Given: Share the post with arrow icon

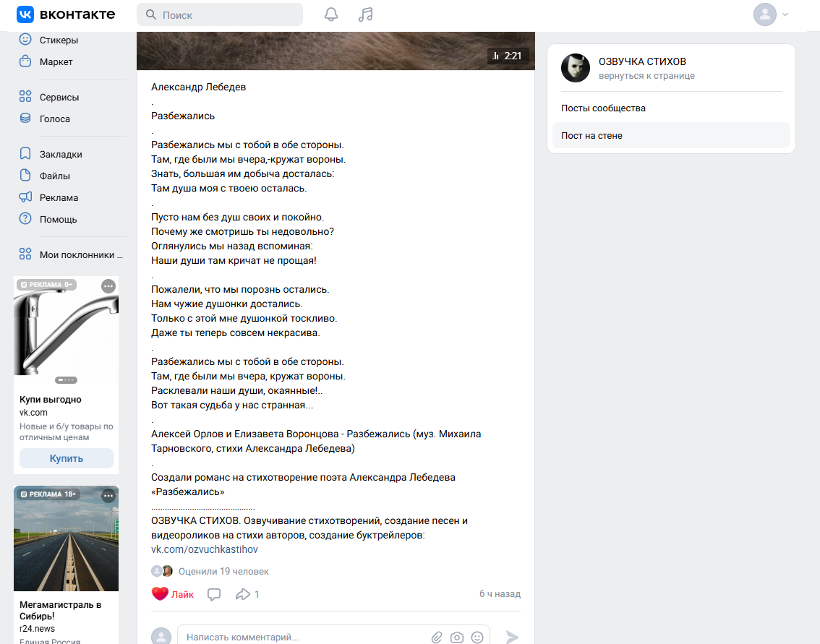Looking at the screenshot, I should tap(242, 594).
